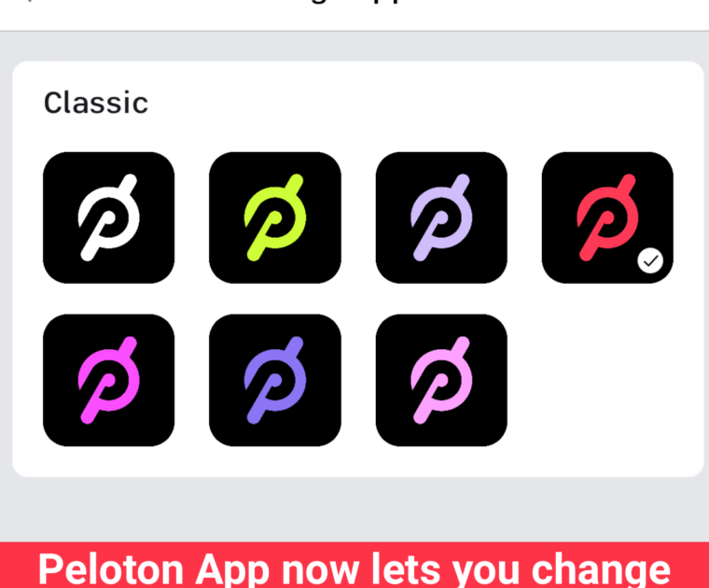Tap the gray area below the Classic card
Screen dimensions: 709x588
pos(354,510)
